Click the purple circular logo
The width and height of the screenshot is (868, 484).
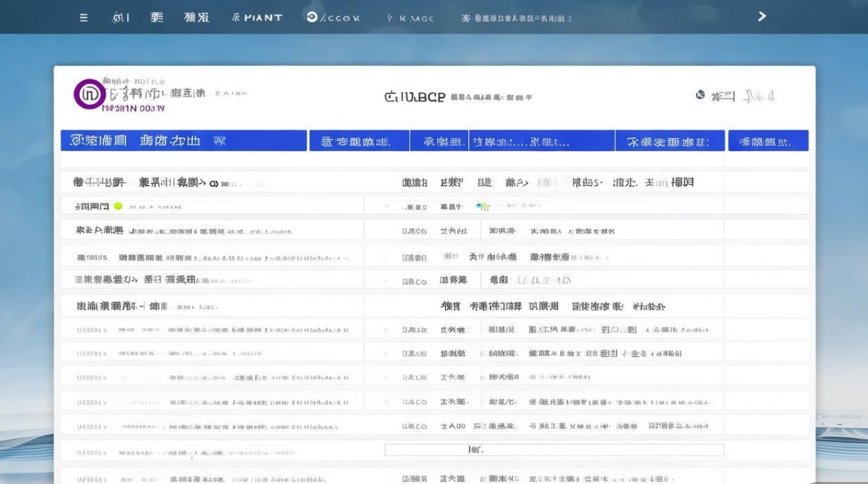tap(88, 94)
